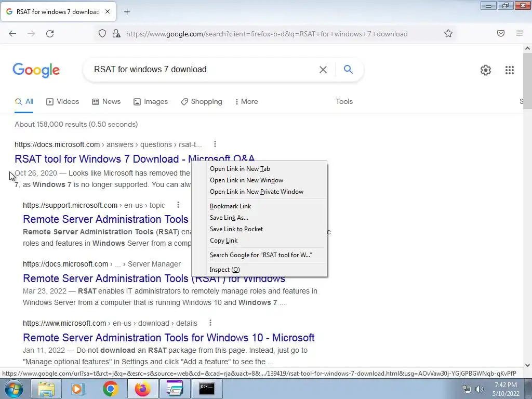Choose Inspect (Q) in context menu

pos(259,270)
